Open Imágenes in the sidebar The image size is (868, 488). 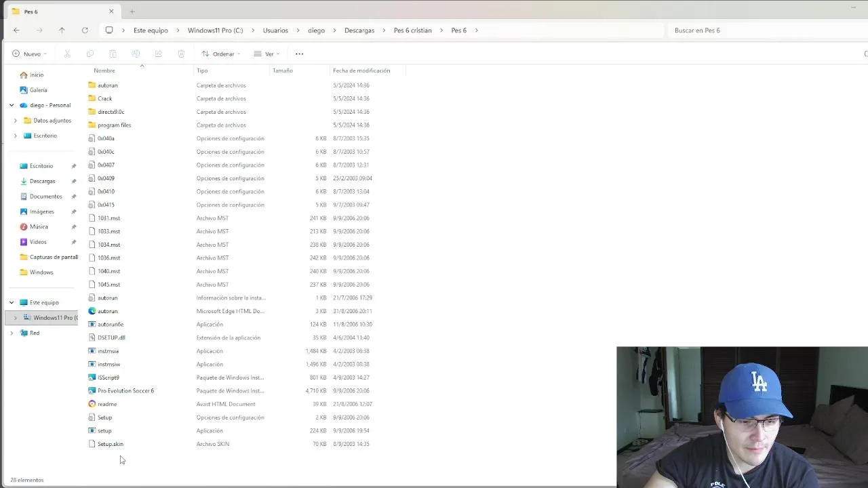coord(41,211)
